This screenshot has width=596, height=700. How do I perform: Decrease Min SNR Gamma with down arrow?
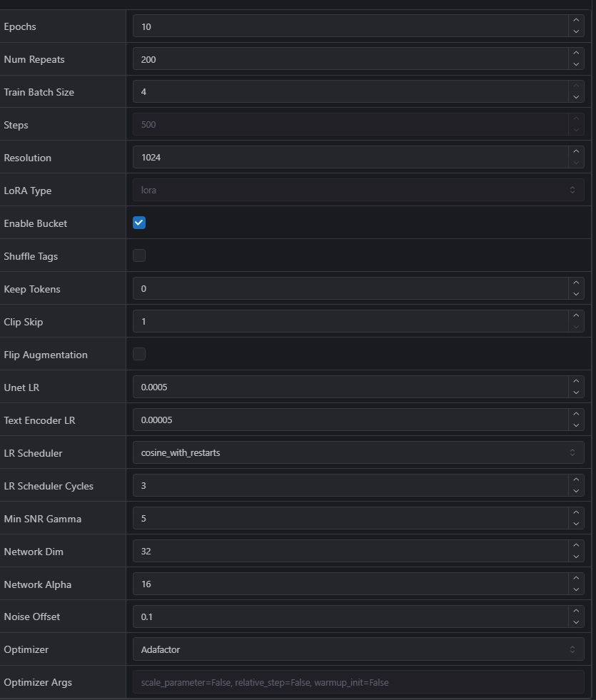576,524
